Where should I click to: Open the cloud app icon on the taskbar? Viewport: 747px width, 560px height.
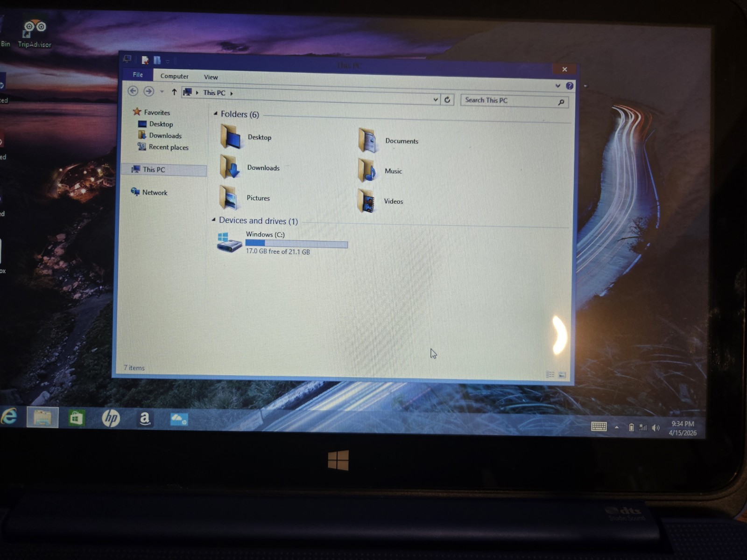(x=179, y=419)
